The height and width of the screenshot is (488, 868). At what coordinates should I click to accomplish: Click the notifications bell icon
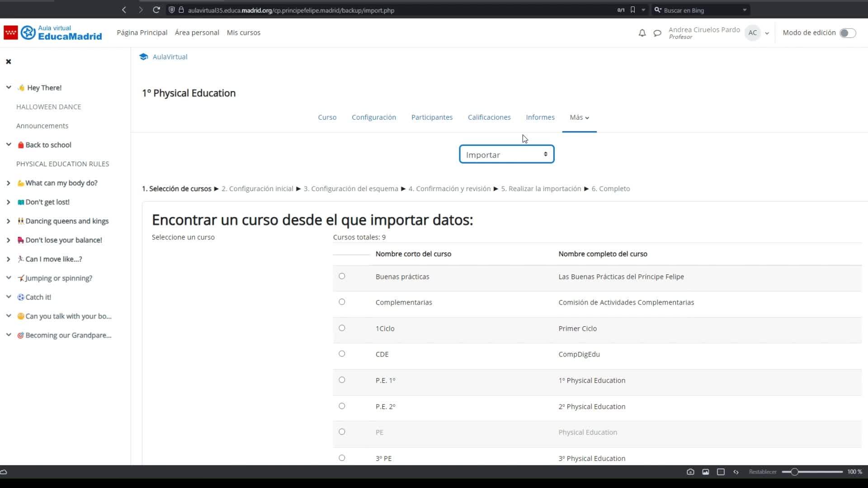coord(642,33)
